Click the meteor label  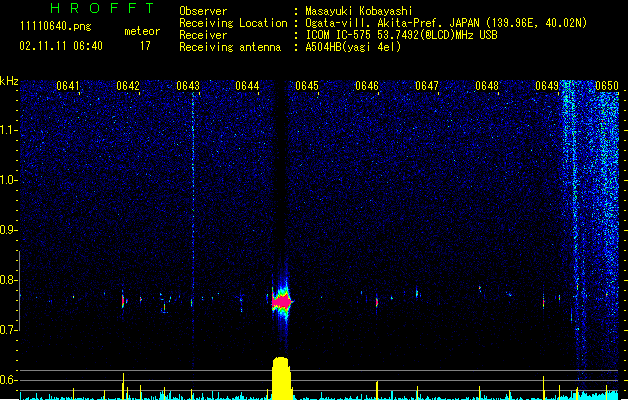pos(142,31)
